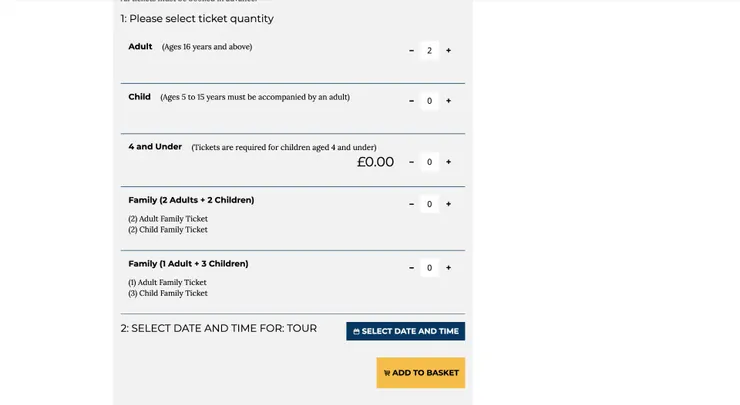740x405 pixels.
Task: Decrease Adult ticket quantity with minus
Action: 411,51
